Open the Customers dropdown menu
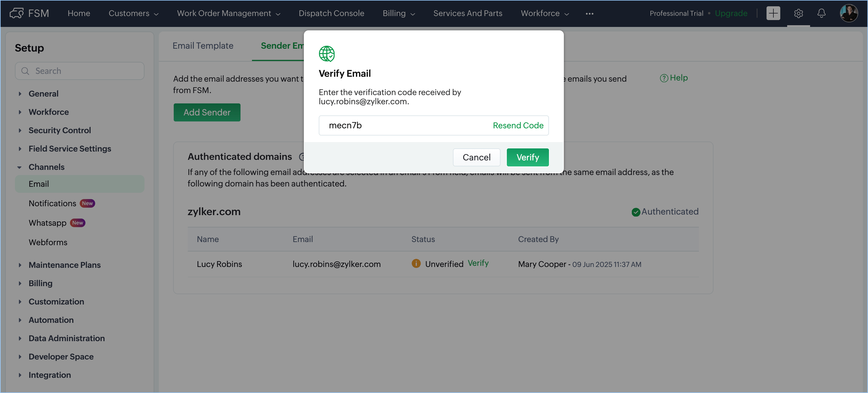The image size is (868, 393). 133,13
